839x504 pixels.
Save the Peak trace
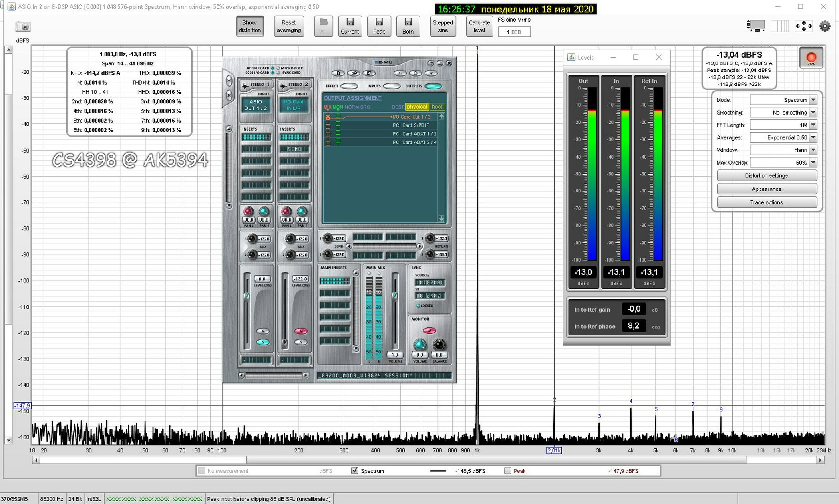coord(379,26)
